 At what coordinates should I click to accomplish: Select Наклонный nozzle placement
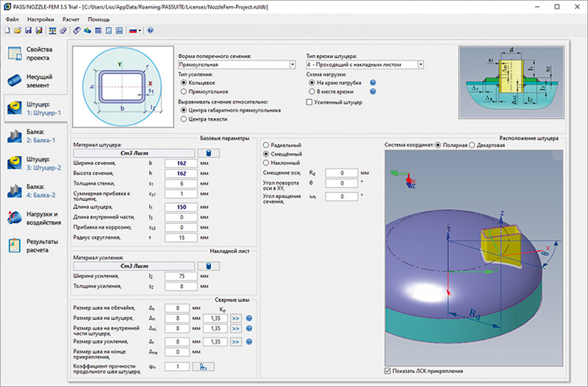(x=266, y=163)
